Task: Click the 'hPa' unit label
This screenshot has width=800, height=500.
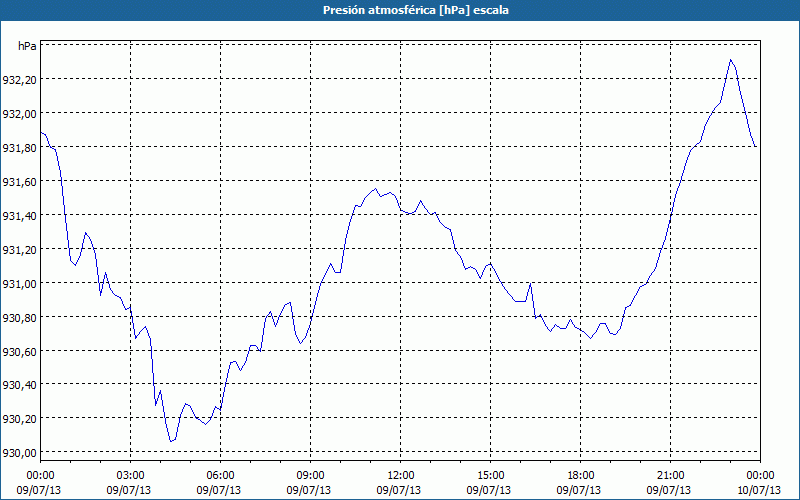Action: (x=27, y=46)
